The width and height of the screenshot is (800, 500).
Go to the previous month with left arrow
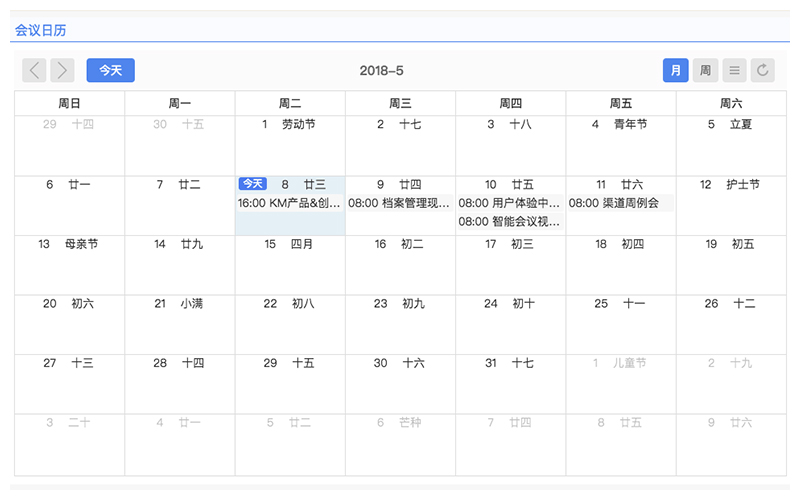(35, 70)
